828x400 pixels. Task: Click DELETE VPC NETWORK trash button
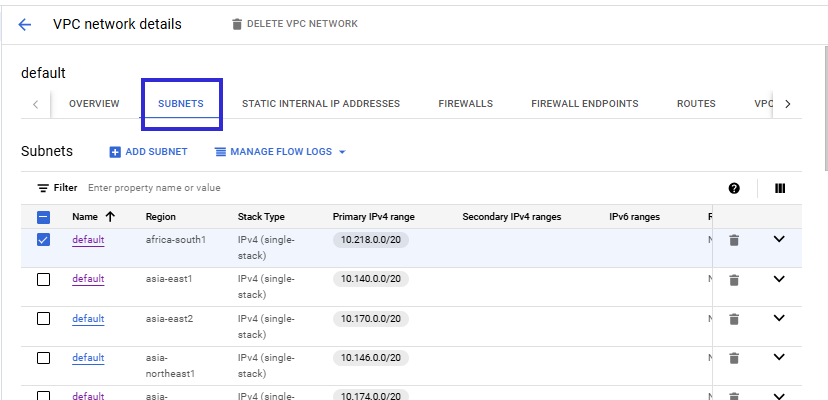coord(295,24)
